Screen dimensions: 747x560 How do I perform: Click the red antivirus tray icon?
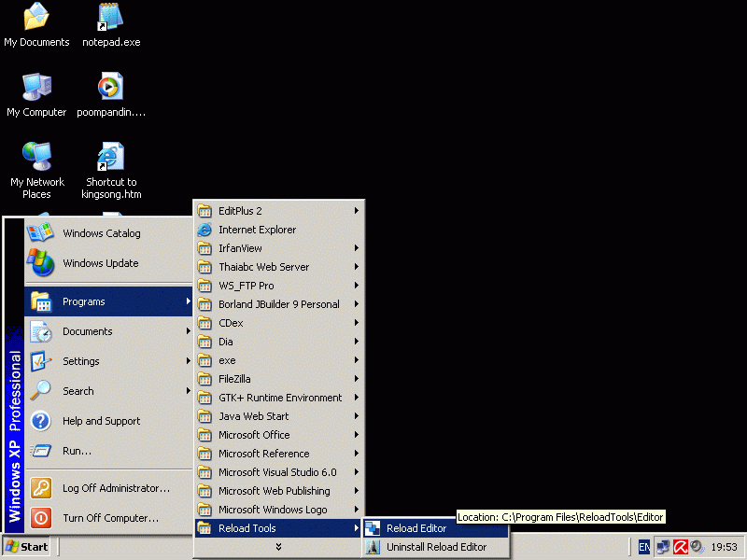[681, 547]
